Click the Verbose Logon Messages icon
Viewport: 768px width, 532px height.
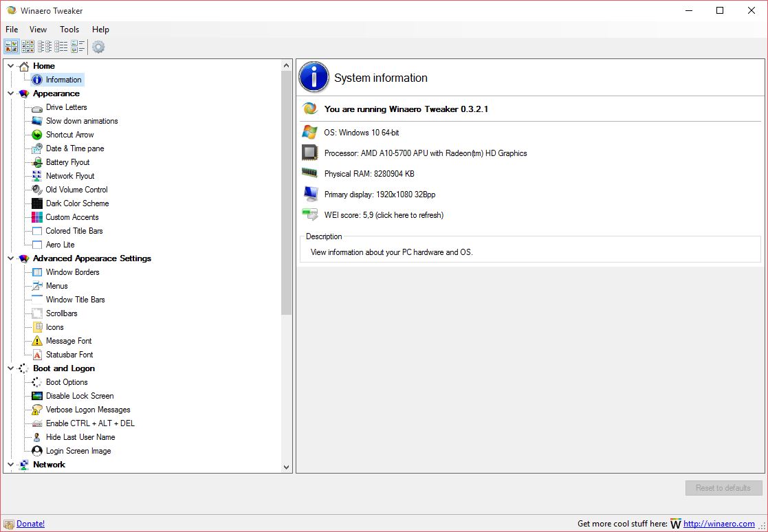pyautogui.click(x=37, y=410)
